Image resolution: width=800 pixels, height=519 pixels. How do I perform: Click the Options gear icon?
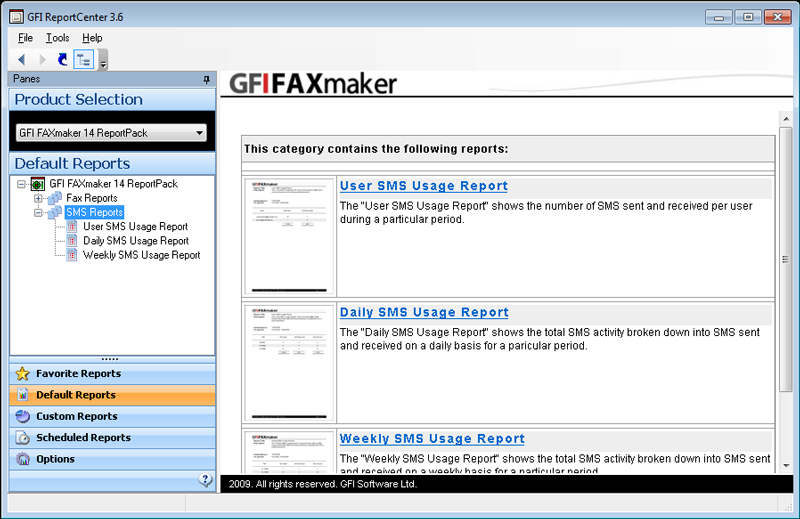22,459
